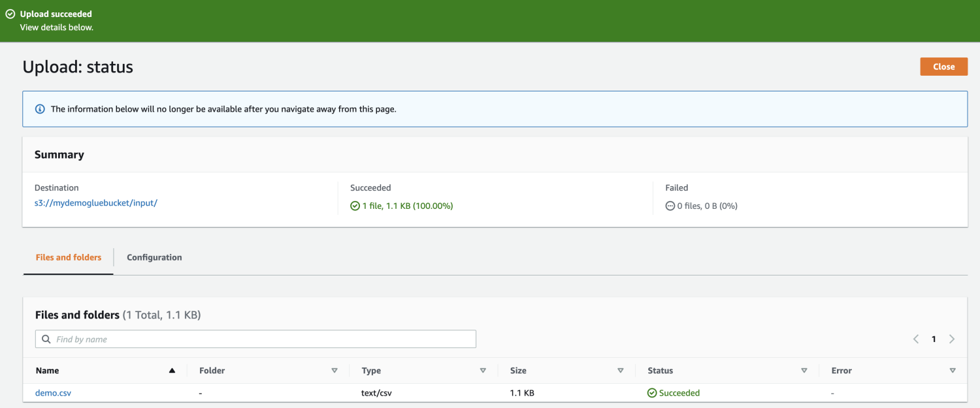Sort by Size column arrow
980x408 pixels.
tap(621, 371)
